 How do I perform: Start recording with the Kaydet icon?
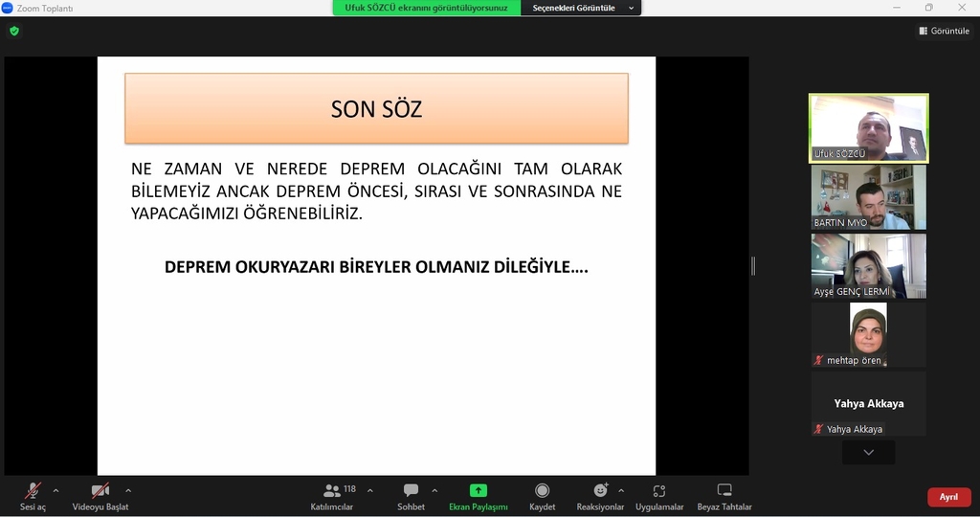coord(542,491)
